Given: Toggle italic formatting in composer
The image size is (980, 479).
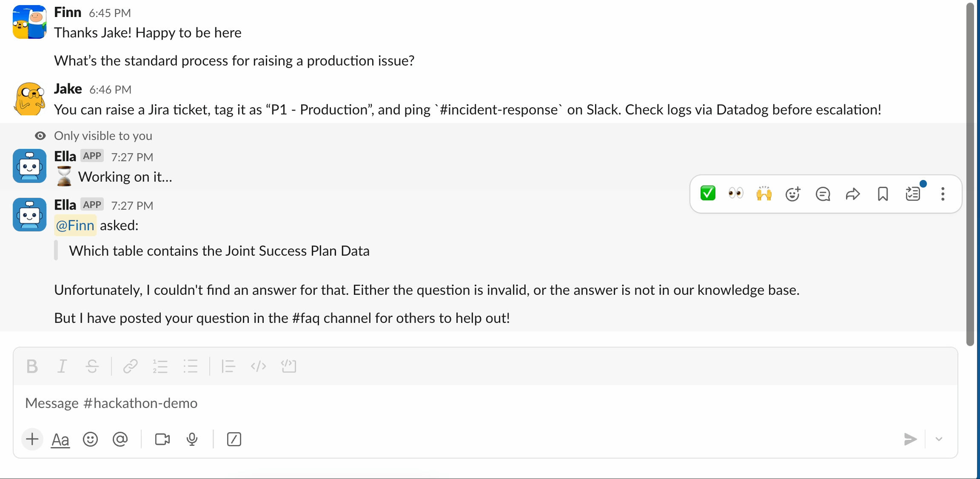Looking at the screenshot, I should point(62,366).
